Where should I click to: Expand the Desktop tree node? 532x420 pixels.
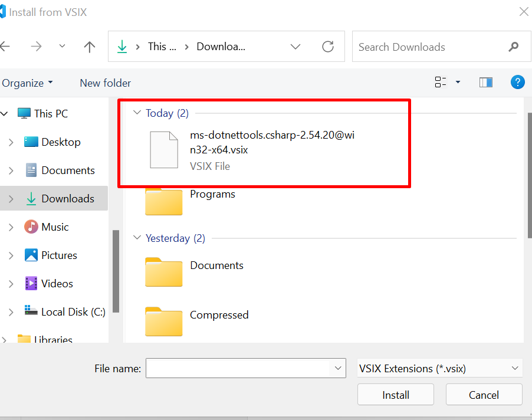pyautogui.click(x=11, y=142)
